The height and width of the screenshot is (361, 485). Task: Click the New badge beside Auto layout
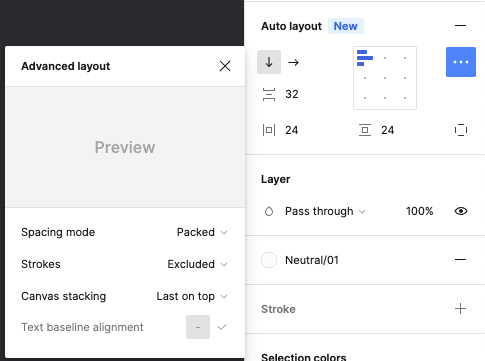pos(346,26)
